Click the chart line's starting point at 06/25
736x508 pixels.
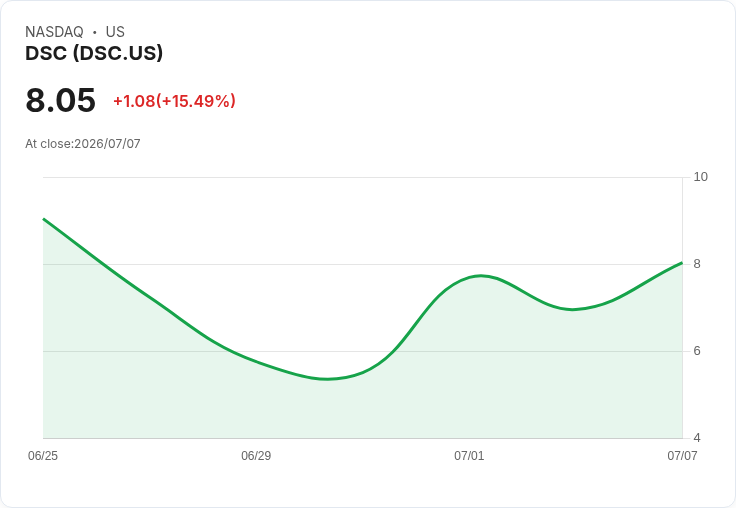coord(44,219)
